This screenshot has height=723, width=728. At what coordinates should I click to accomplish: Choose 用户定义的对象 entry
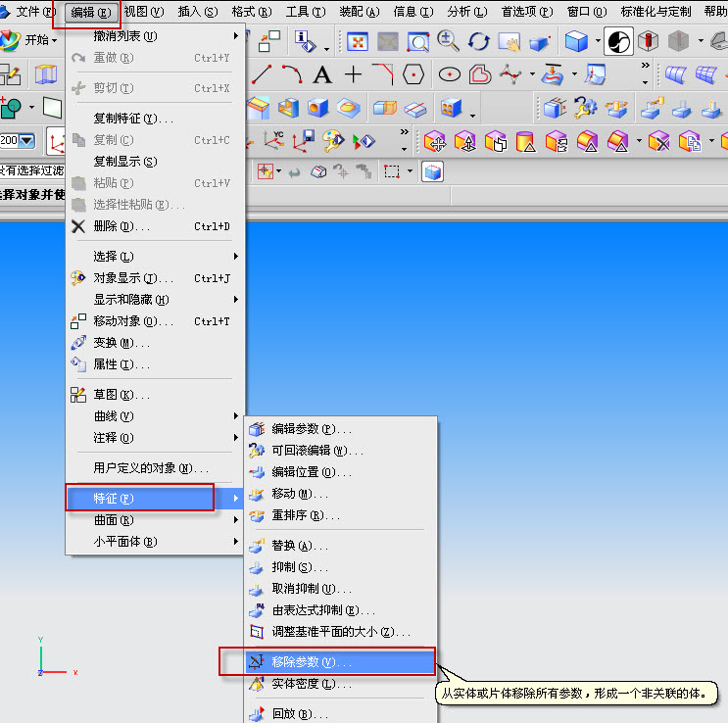[155, 468]
